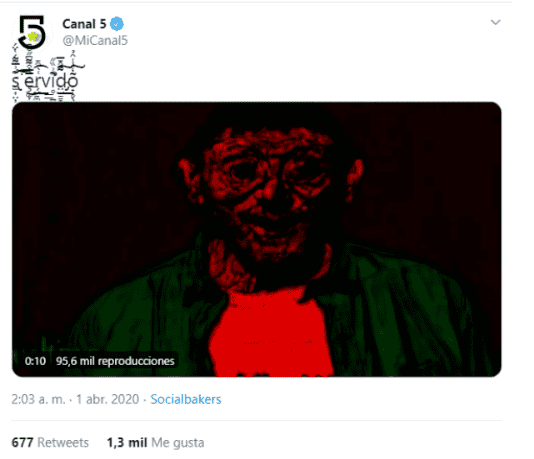534x459 pixels.
Task: Open the 2:03 a. m. timestamp
Action: (x=38, y=399)
